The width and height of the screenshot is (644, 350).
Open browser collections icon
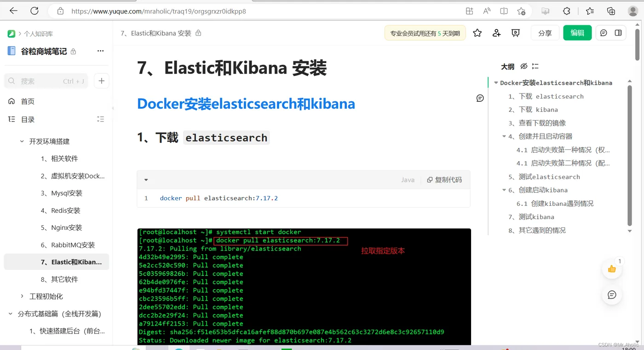click(611, 11)
